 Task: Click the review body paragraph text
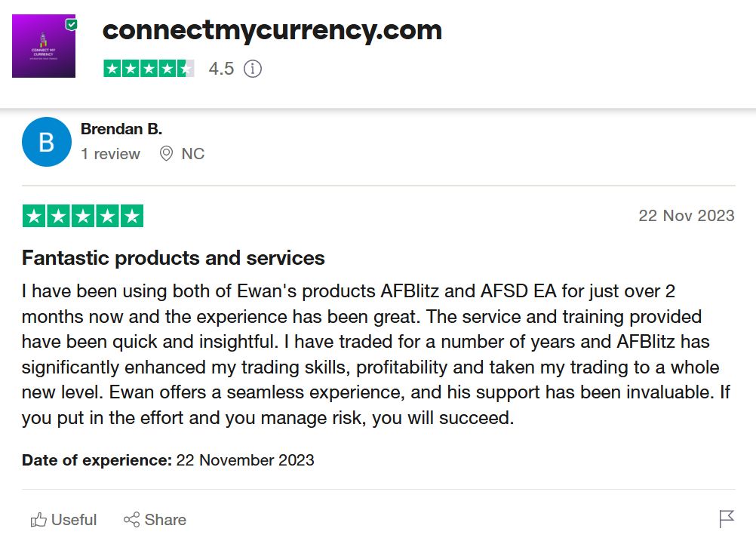pos(370,354)
